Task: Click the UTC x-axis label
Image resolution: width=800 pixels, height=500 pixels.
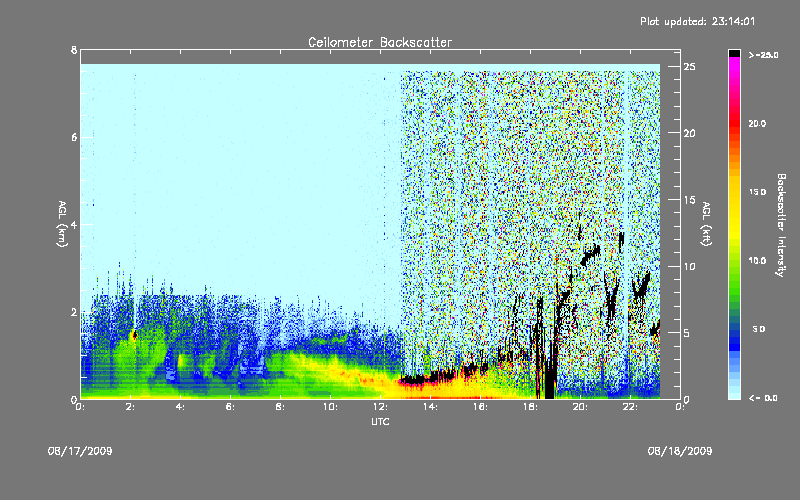Action: coord(380,421)
